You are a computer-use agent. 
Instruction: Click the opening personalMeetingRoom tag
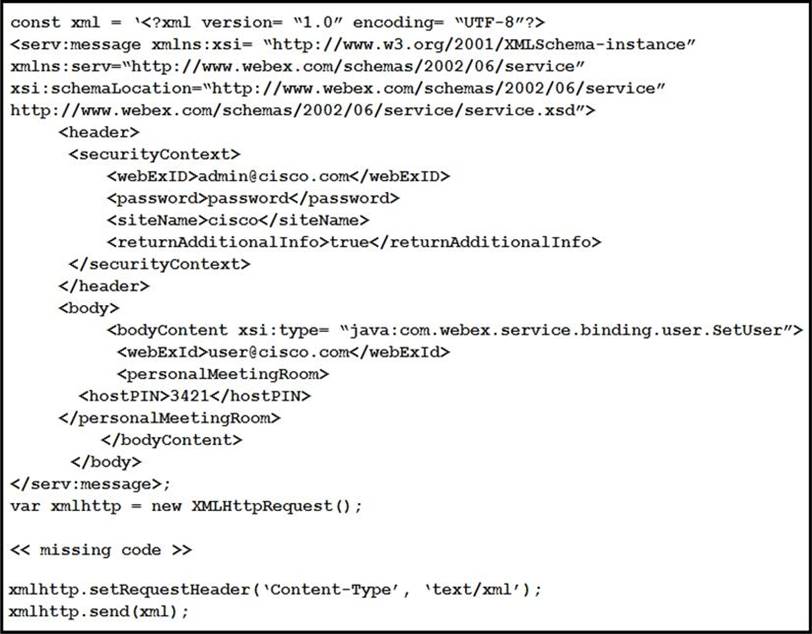[x=223, y=374]
